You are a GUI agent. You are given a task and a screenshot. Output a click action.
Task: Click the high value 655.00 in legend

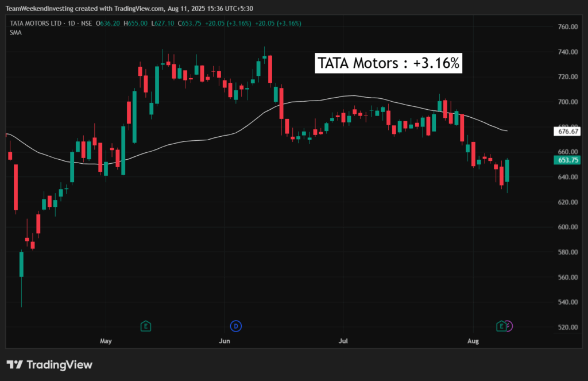[138, 23]
